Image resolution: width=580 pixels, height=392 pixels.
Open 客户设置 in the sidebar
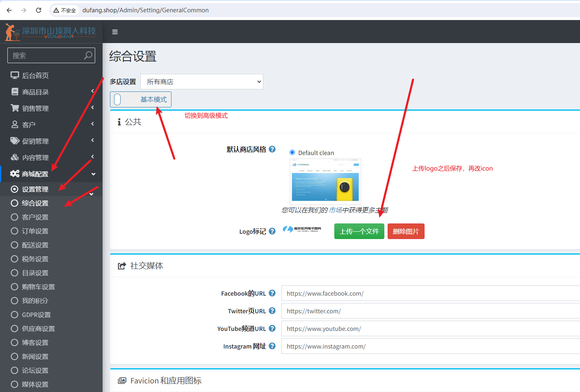(35, 217)
